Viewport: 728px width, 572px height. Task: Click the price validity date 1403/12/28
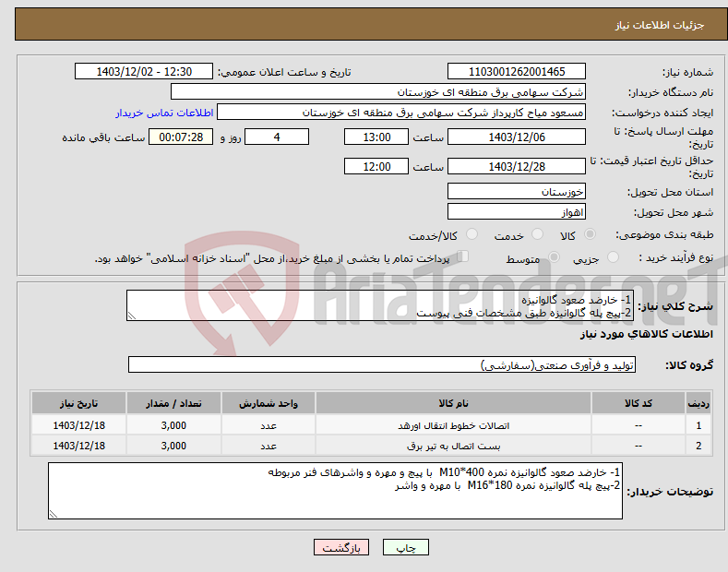[517, 166]
